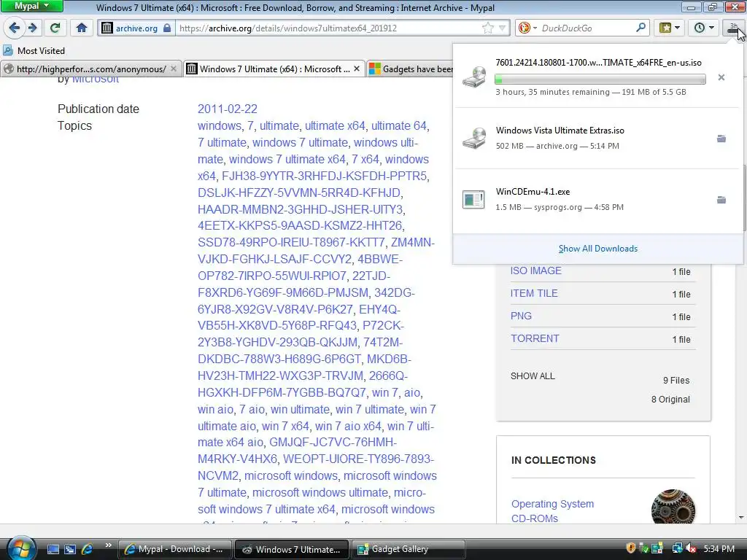Click the 5:34 PM clock
The width and height of the screenshot is (747, 560).
click(x=719, y=549)
